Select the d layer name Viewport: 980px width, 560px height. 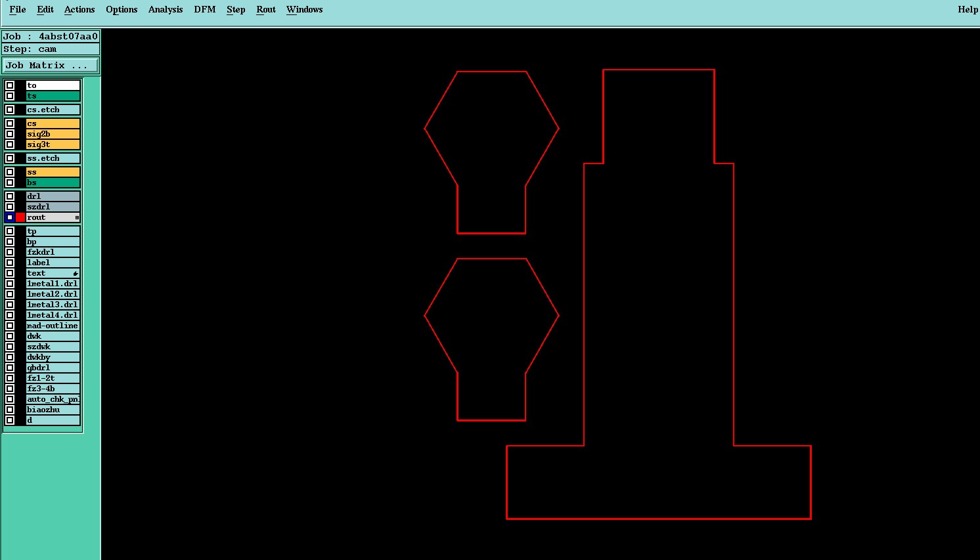point(53,420)
